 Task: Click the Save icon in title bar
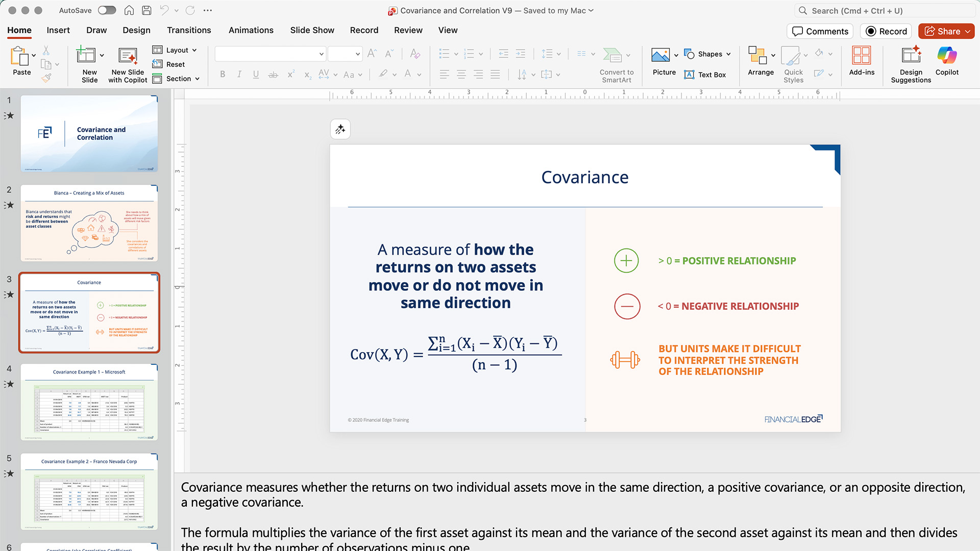point(146,10)
